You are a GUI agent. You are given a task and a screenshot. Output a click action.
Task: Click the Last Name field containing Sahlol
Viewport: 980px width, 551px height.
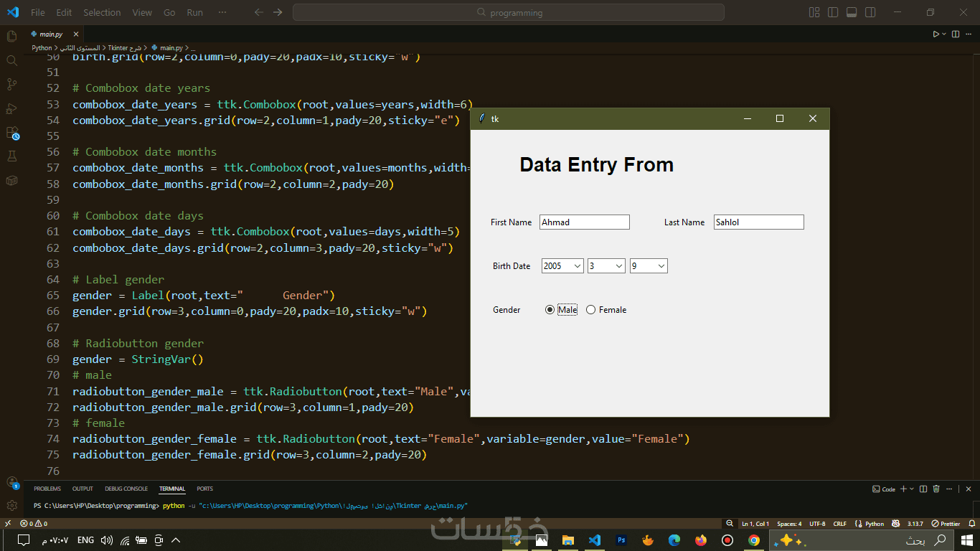point(759,222)
